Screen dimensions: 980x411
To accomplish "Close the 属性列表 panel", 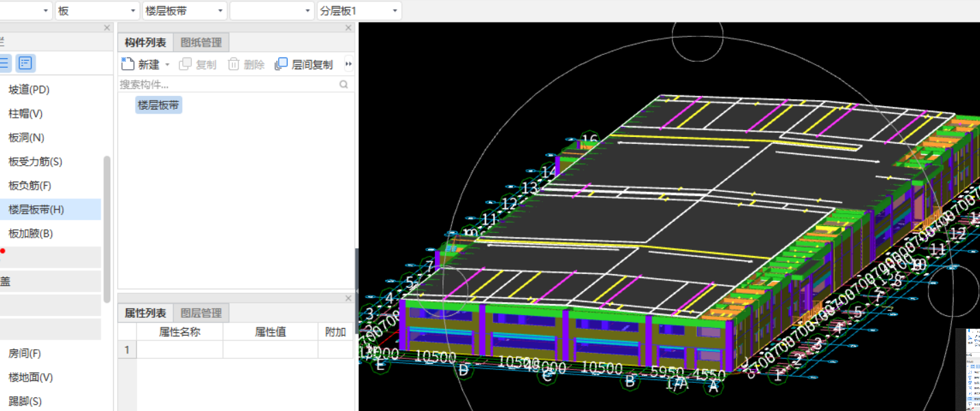I will [x=348, y=298].
